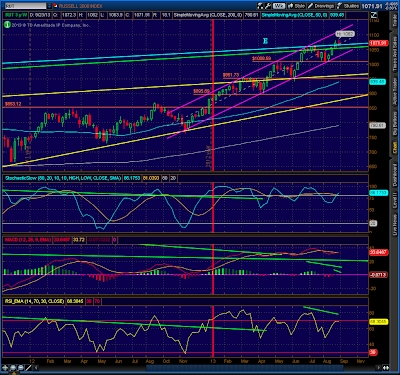Click the yellow 68.3845 RSI axis bubble
The image size is (400, 375).
(x=378, y=322)
